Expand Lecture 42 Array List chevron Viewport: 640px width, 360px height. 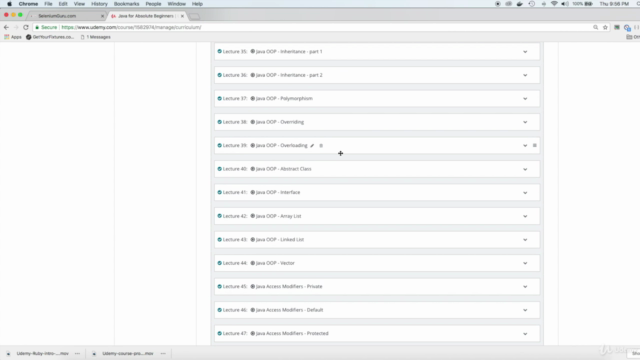point(525,216)
